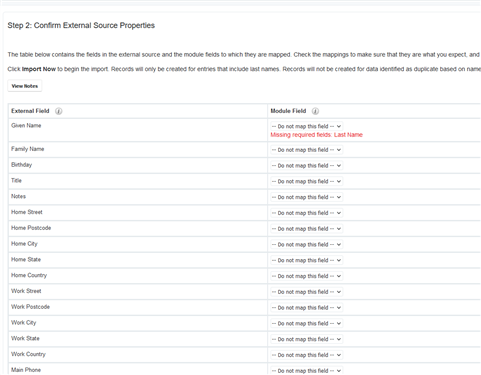Open the Home State module field dropdown
The width and height of the screenshot is (481, 375).
click(x=306, y=260)
